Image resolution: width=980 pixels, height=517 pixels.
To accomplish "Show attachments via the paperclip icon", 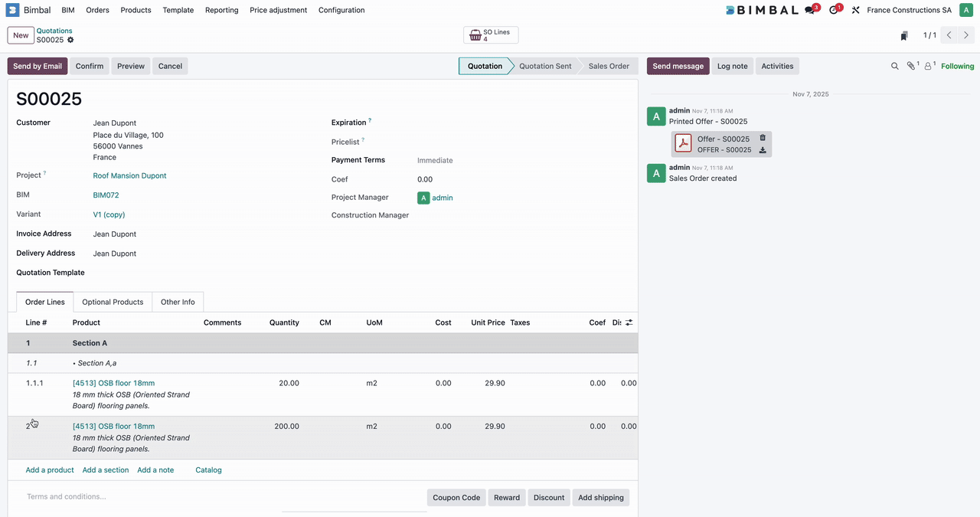I will (x=911, y=67).
